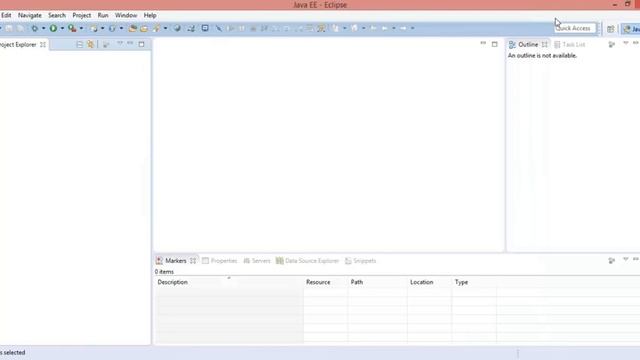Open the Search icon dropdown arrow
Image resolution: width=640 pixels, height=360 pixels.
click(165, 28)
